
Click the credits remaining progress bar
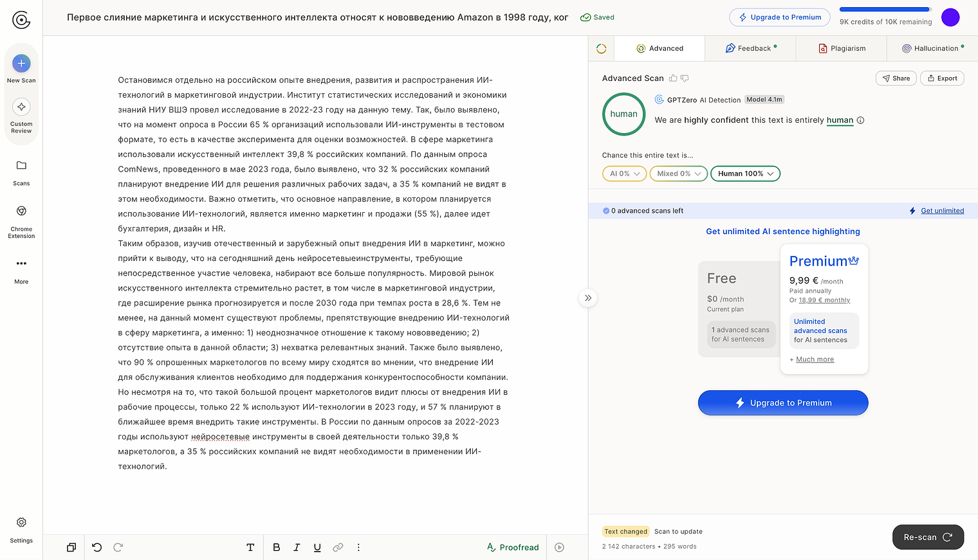point(885,10)
